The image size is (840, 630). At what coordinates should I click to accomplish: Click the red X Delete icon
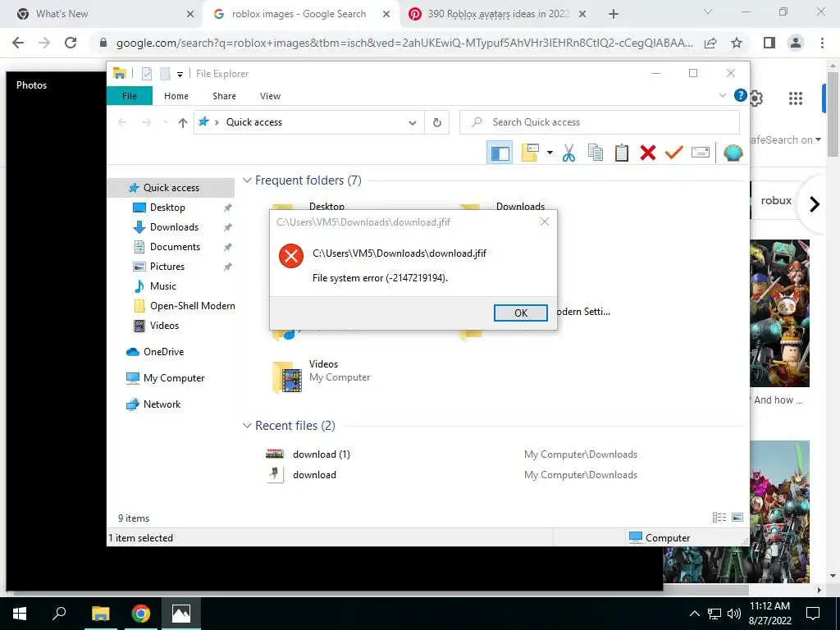pos(648,153)
